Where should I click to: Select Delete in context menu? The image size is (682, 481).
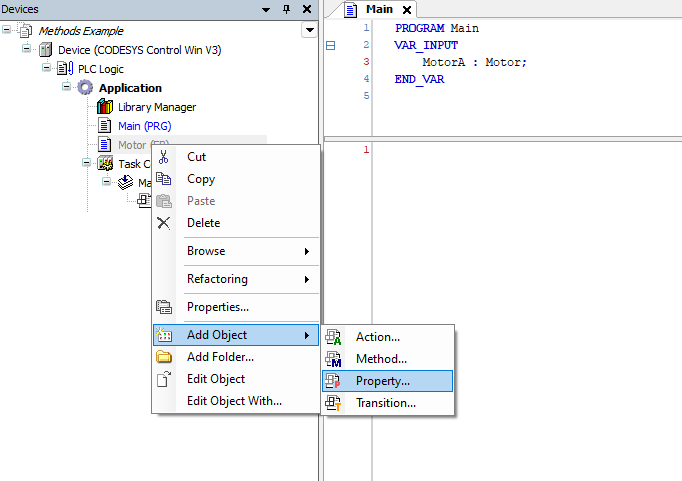[x=236, y=223]
